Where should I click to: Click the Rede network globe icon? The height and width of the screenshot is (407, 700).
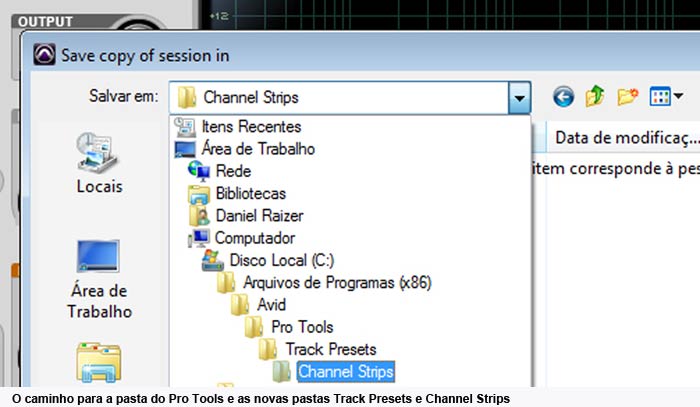coord(199,171)
